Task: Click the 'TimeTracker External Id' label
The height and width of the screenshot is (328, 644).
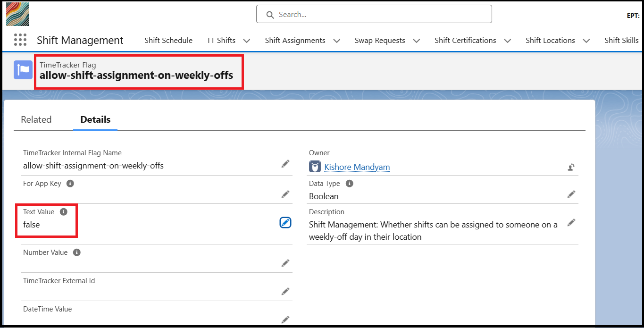Action: (59, 281)
